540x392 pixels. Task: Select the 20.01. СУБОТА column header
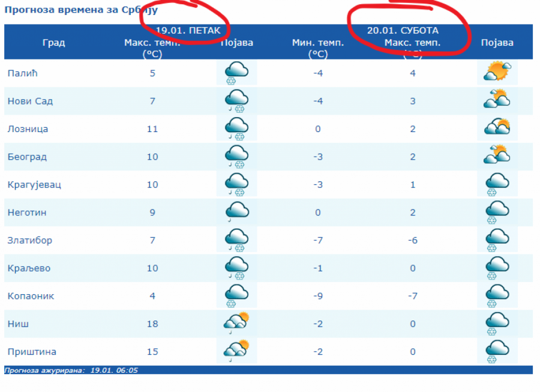[x=403, y=30]
